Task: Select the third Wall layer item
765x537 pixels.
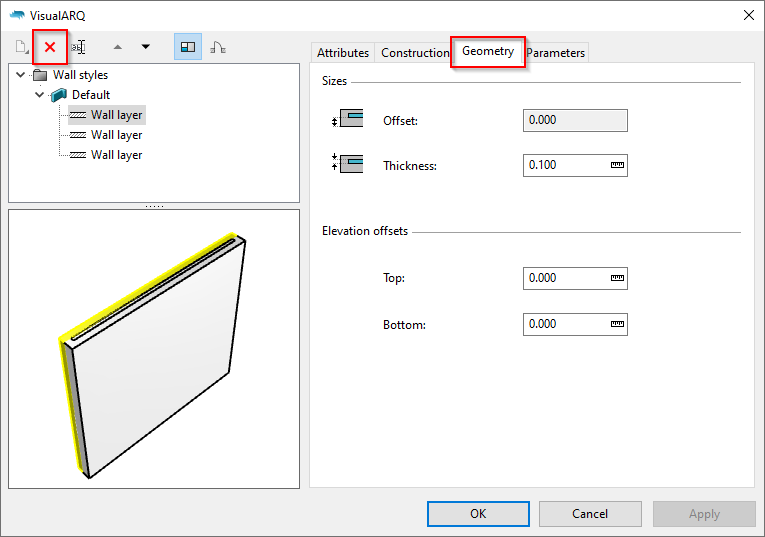Action: (x=107, y=155)
